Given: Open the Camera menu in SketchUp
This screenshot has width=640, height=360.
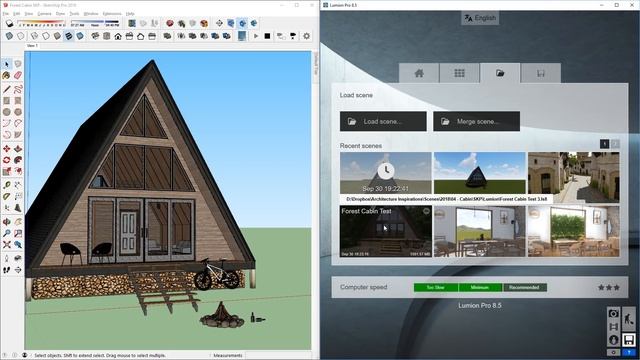Looking at the screenshot, I should 44,14.
